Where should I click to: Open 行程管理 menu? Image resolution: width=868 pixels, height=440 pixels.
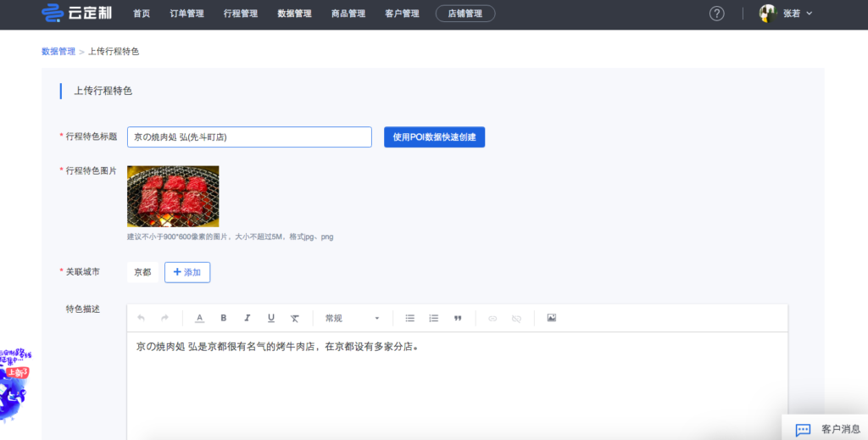[x=240, y=14]
